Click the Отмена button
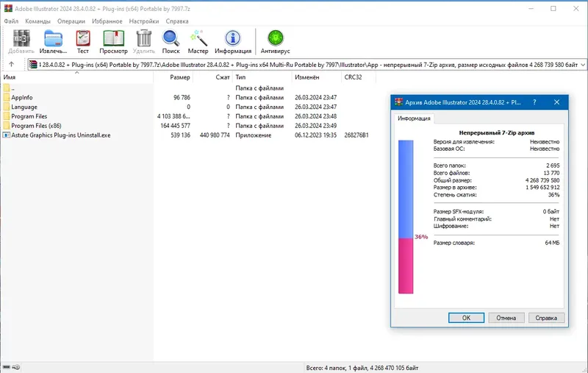This screenshot has height=373, width=588. 506,318
